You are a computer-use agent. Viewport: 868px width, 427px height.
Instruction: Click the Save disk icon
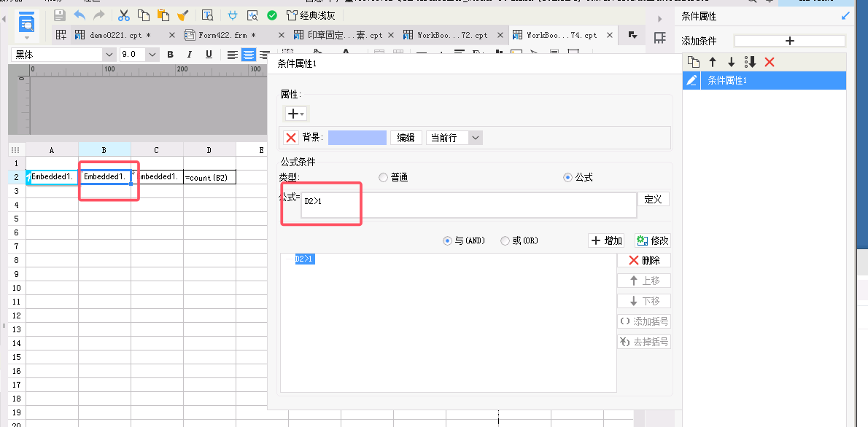click(x=60, y=15)
